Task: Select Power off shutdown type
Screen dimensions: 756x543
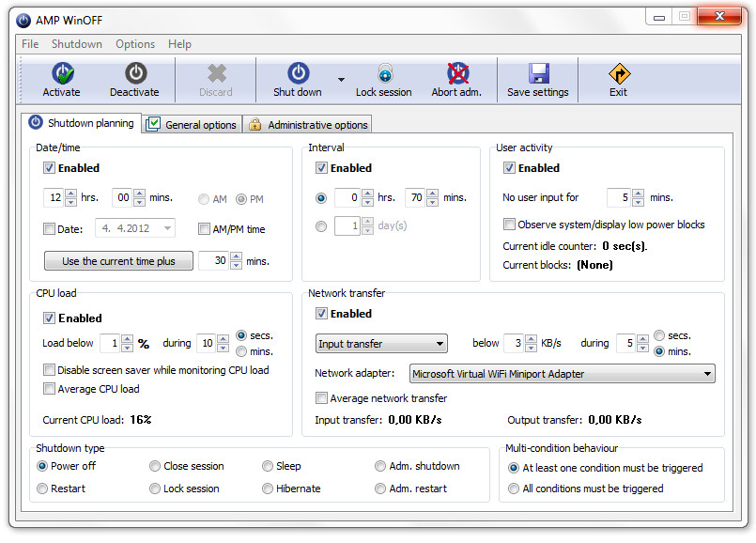Action: (x=42, y=466)
